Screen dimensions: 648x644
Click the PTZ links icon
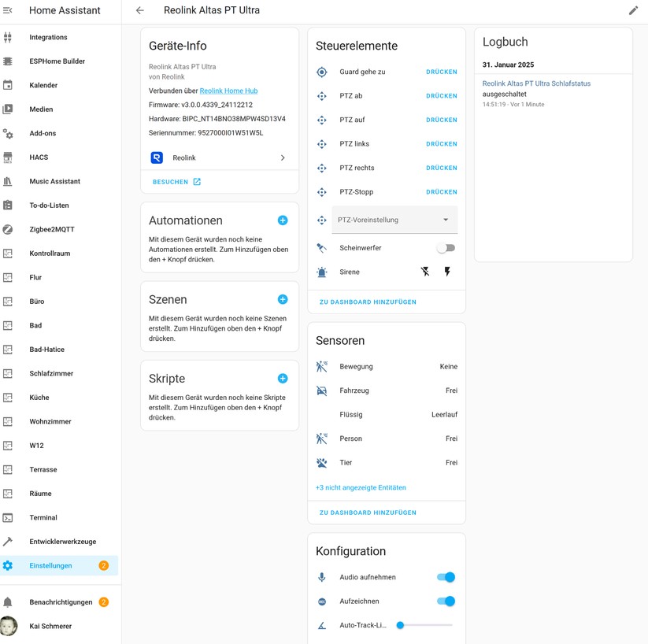[321, 144]
